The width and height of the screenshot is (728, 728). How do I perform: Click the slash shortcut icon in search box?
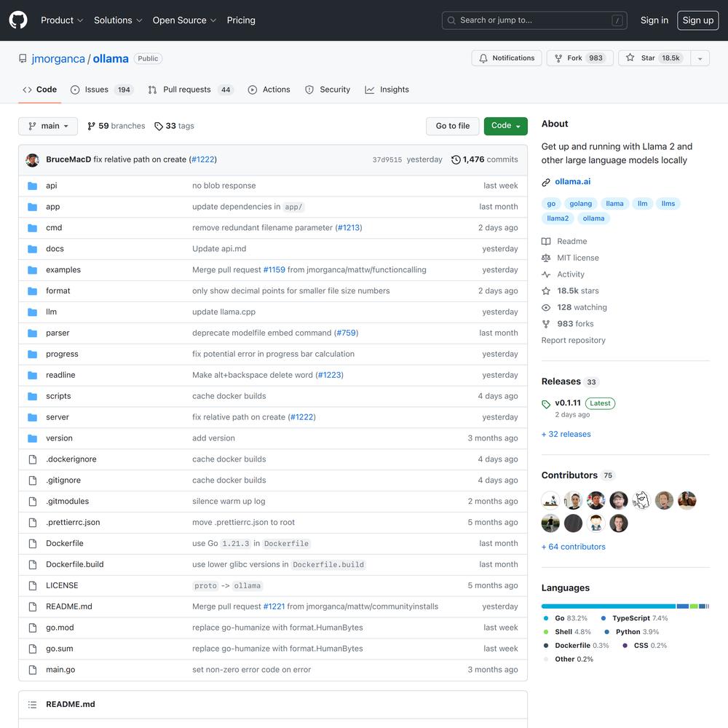click(x=617, y=20)
